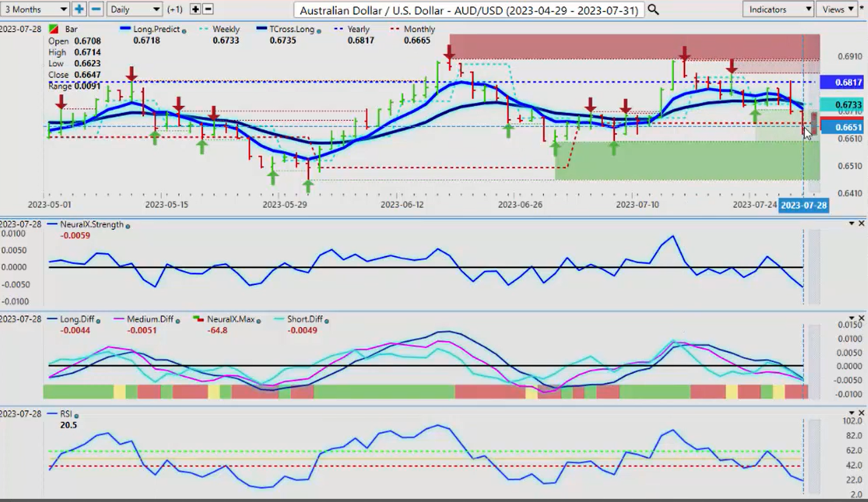Click the blue minus zoom-out range button

point(96,9)
